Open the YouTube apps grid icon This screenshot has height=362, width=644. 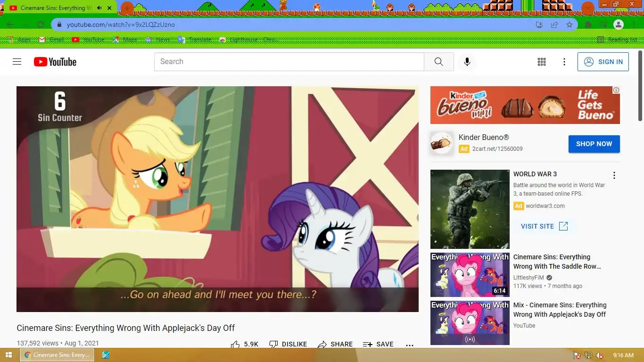pyautogui.click(x=542, y=62)
